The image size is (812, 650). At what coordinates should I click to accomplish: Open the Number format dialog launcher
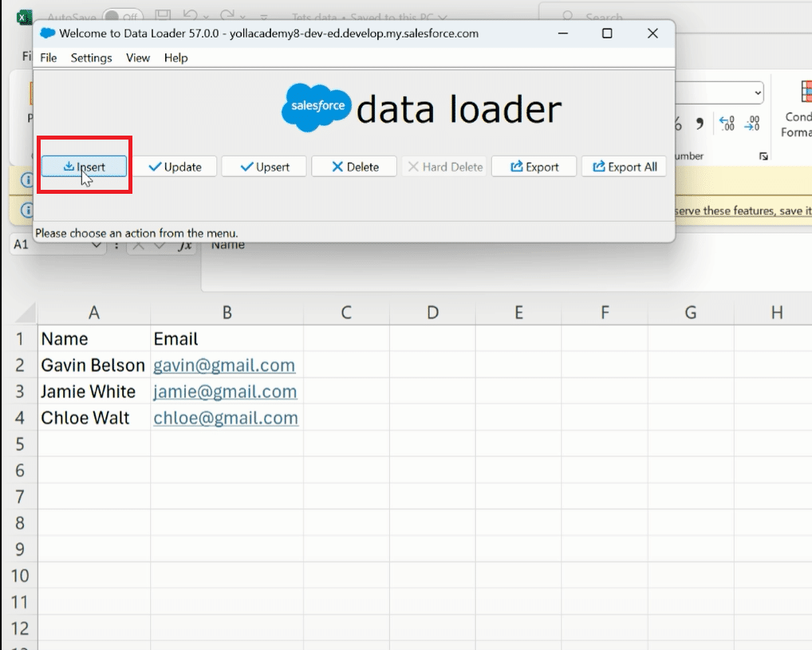(x=763, y=156)
